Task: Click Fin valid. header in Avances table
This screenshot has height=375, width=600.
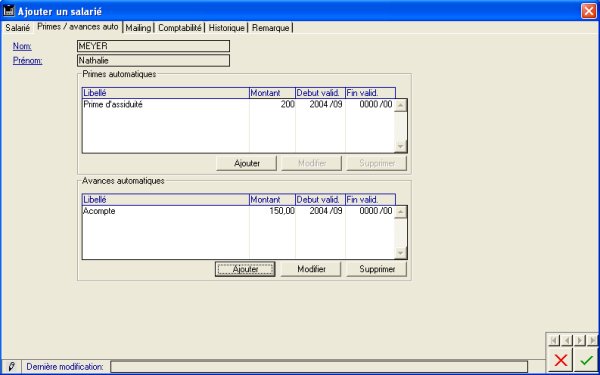Action: [x=371, y=199]
